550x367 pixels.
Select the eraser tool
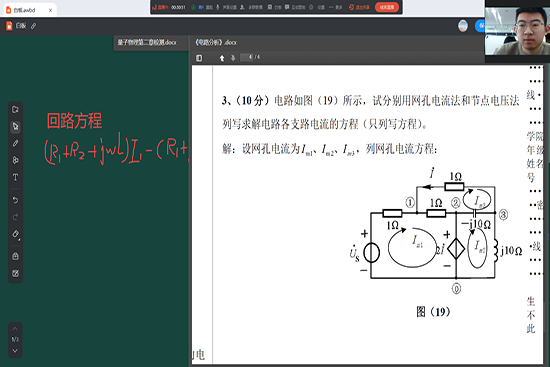click(15, 234)
